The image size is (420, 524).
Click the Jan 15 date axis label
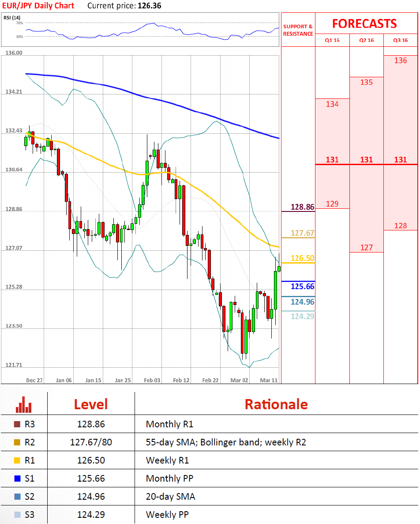click(x=93, y=380)
